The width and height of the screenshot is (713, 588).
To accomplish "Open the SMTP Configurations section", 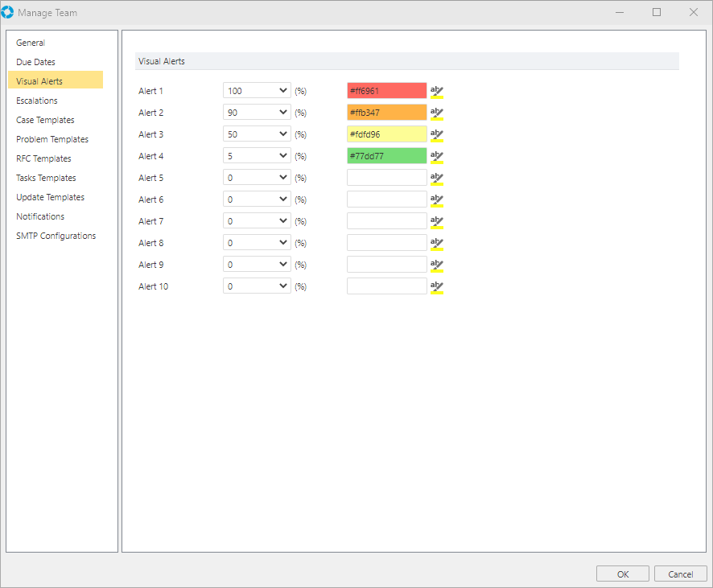I will pyautogui.click(x=56, y=236).
